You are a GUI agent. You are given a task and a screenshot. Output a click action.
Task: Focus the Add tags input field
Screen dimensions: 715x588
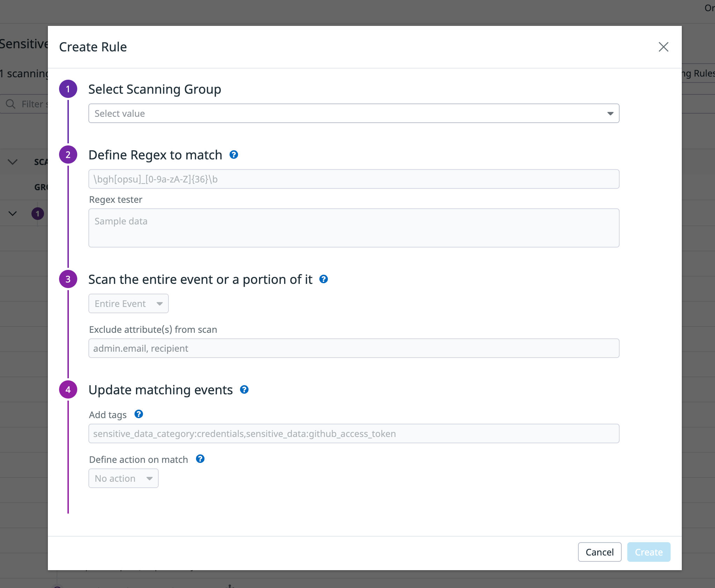tap(354, 433)
